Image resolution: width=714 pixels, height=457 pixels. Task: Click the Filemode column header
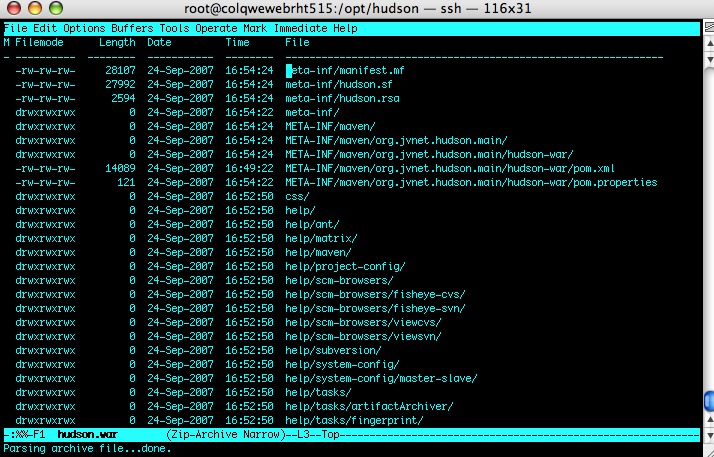coord(39,42)
